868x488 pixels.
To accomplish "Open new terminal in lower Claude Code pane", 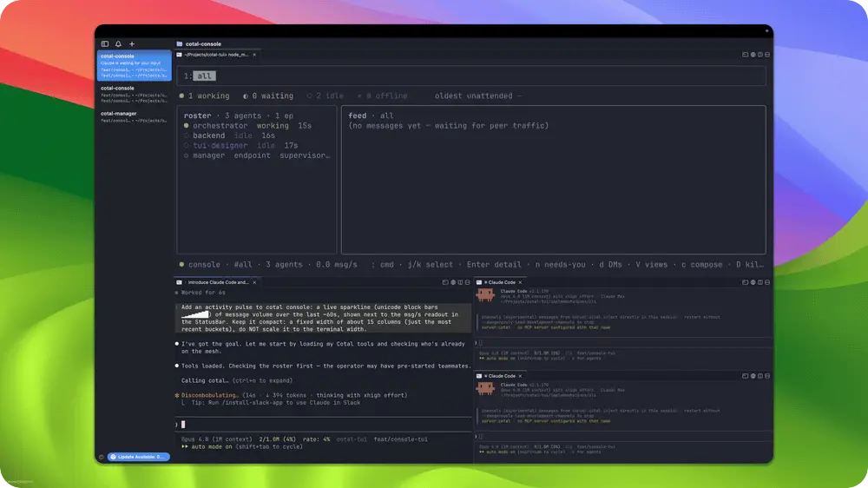I will point(745,376).
